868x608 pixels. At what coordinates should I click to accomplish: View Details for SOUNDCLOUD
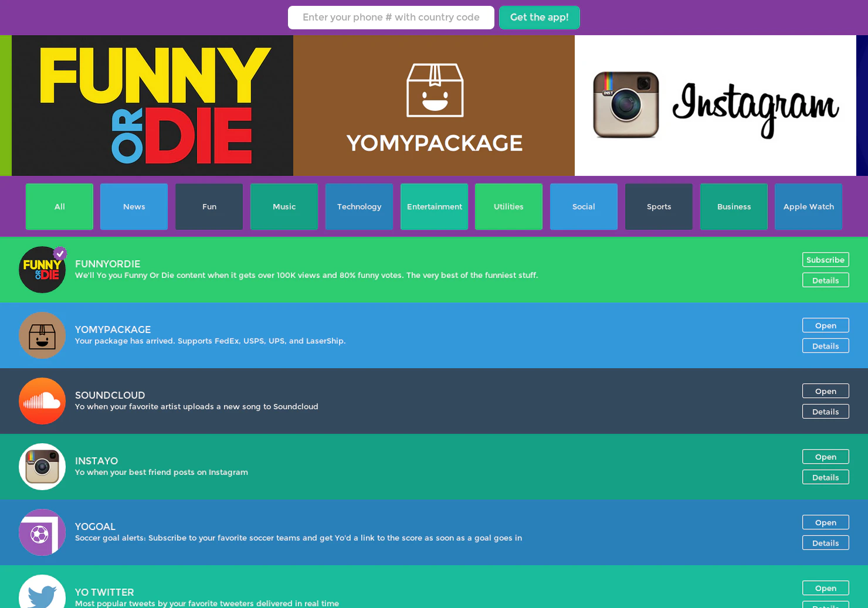(x=826, y=412)
